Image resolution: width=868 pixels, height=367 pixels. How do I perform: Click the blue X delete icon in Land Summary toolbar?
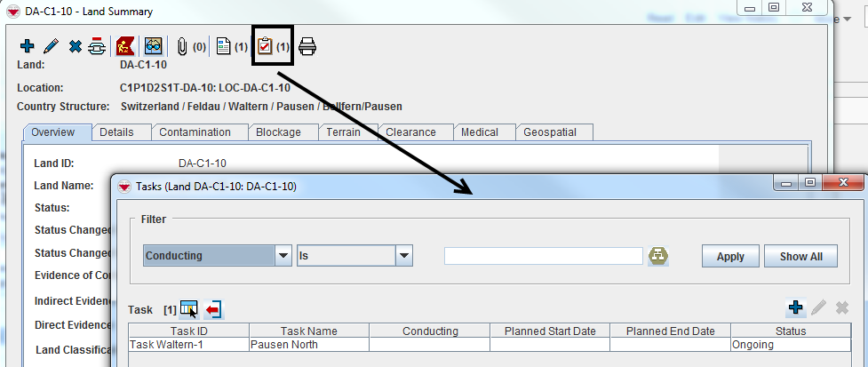pyautogui.click(x=75, y=46)
